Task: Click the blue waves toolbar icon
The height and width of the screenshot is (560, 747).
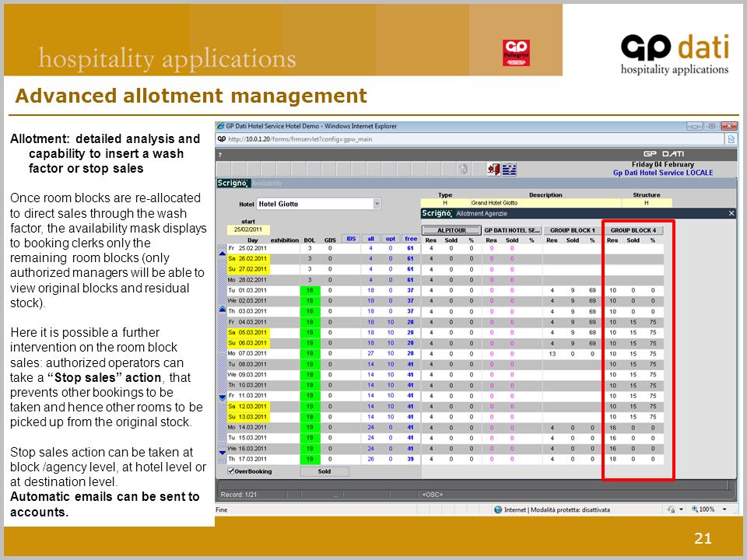Action: 509,169
